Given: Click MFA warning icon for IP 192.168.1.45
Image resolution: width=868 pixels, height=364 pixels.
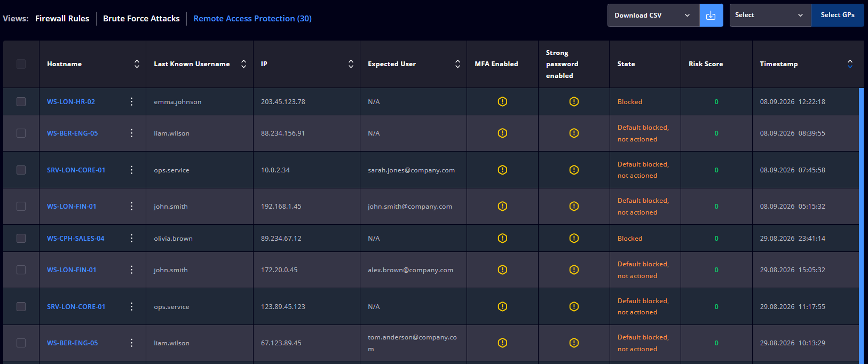Looking at the screenshot, I should point(502,206).
